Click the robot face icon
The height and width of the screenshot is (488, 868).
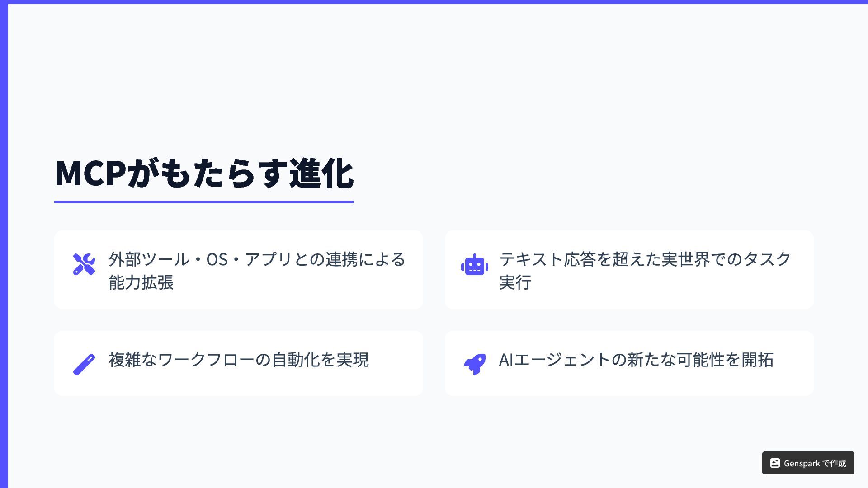pyautogui.click(x=474, y=265)
